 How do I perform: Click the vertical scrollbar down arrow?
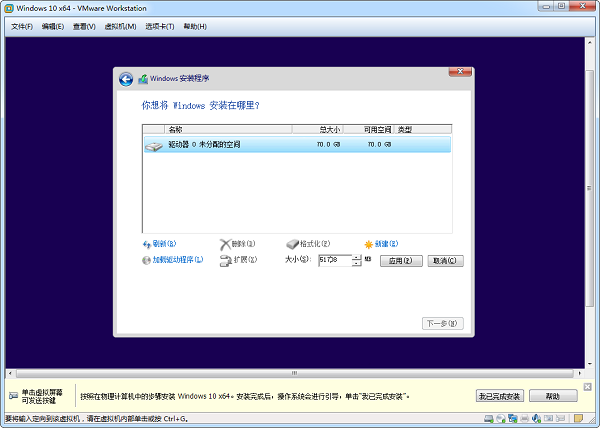590,364
